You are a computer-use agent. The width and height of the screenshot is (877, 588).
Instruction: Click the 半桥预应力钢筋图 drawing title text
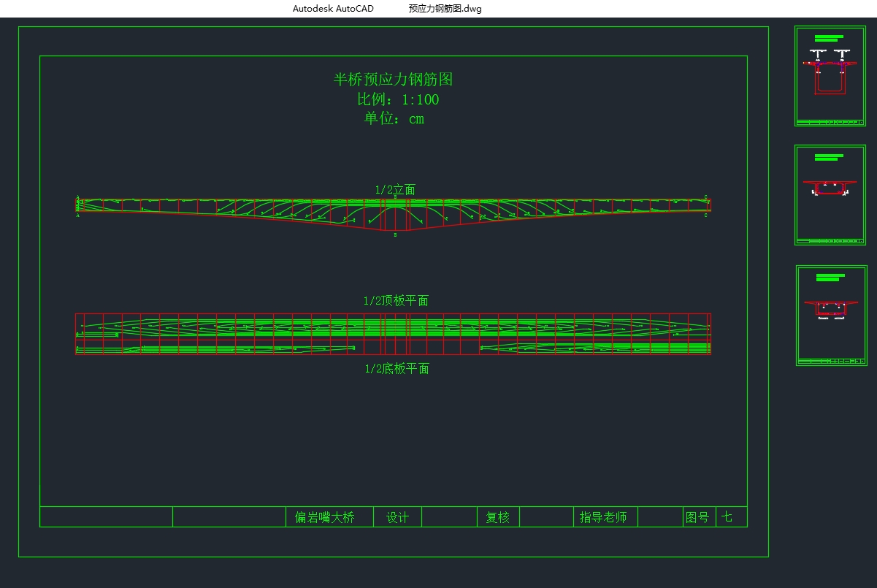[x=394, y=80]
